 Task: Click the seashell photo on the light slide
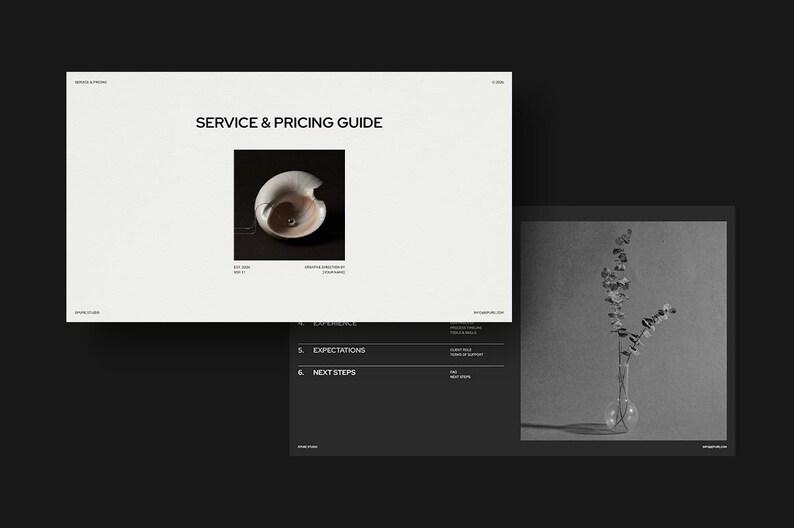pyautogui.click(x=289, y=205)
